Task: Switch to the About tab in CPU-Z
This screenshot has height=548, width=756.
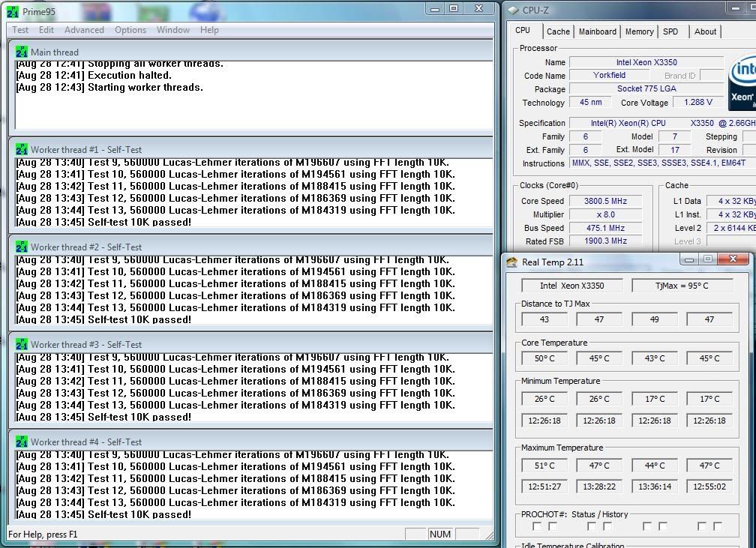Action: [705, 31]
